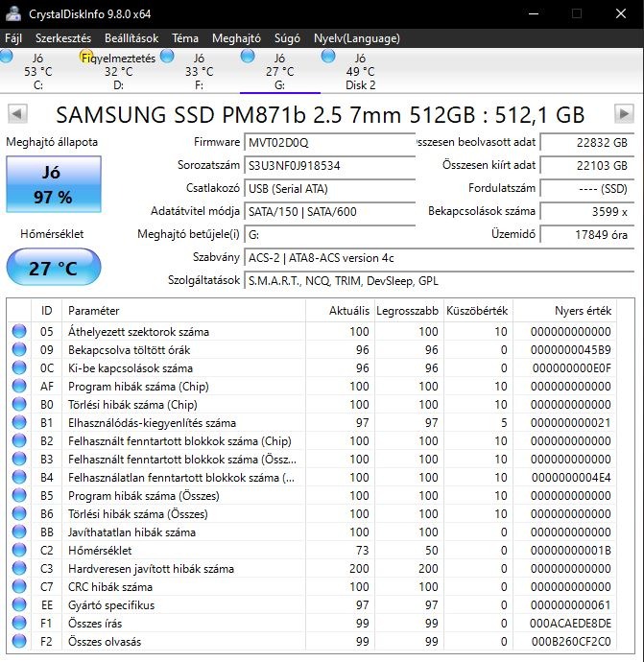Click the status orb of attribute B4
The image size is (644, 662).
coord(19,477)
